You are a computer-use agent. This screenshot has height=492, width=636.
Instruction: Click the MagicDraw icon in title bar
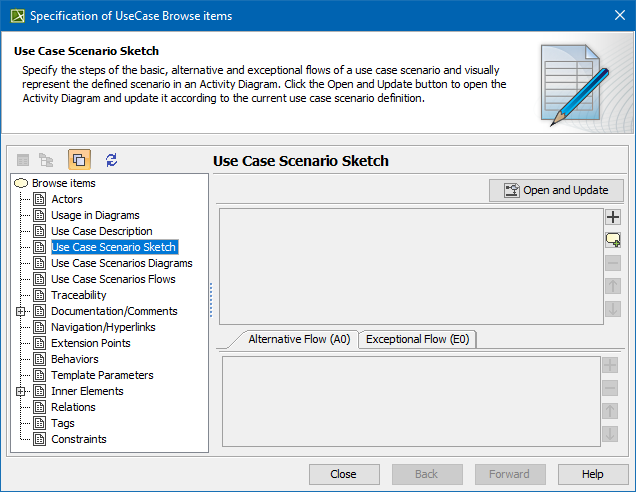tap(14, 15)
